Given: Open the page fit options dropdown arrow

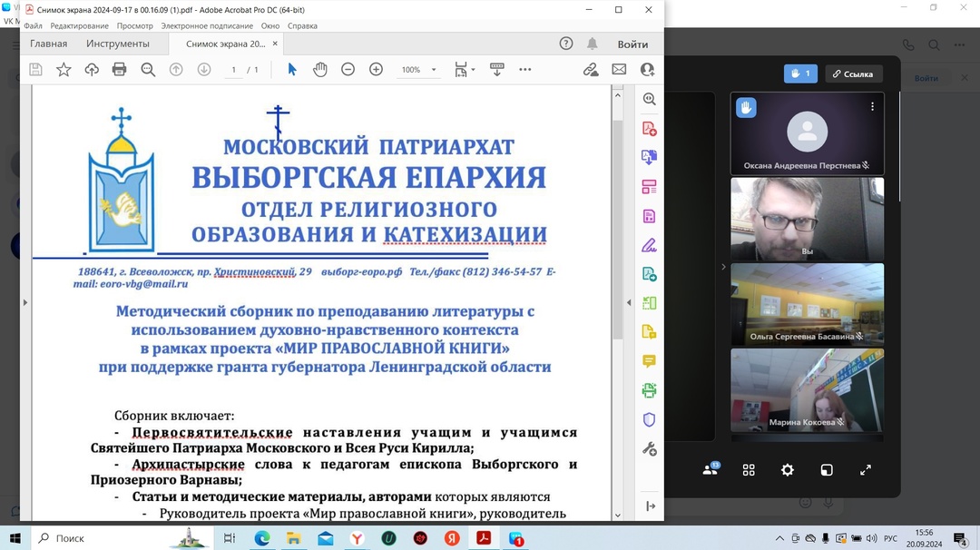Looking at the screenshot, I should [x=473, y=69].
